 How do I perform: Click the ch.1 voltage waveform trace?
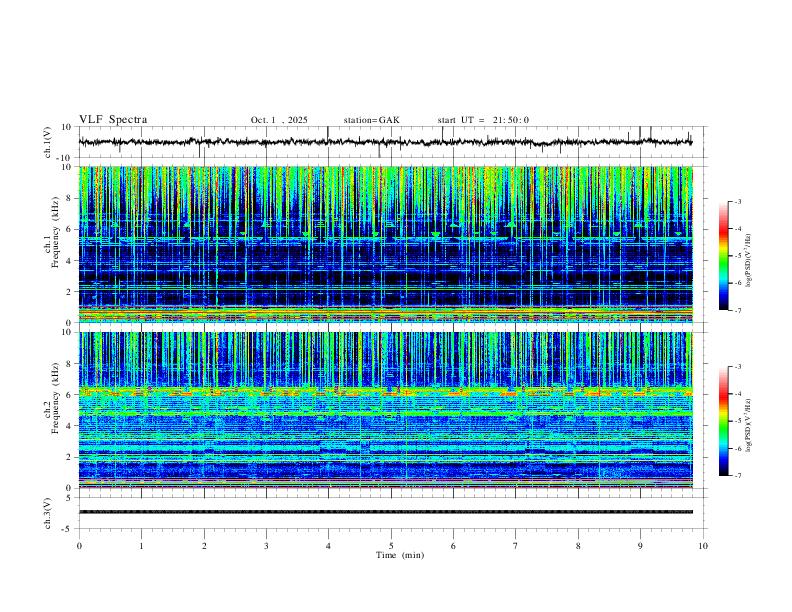385,142
